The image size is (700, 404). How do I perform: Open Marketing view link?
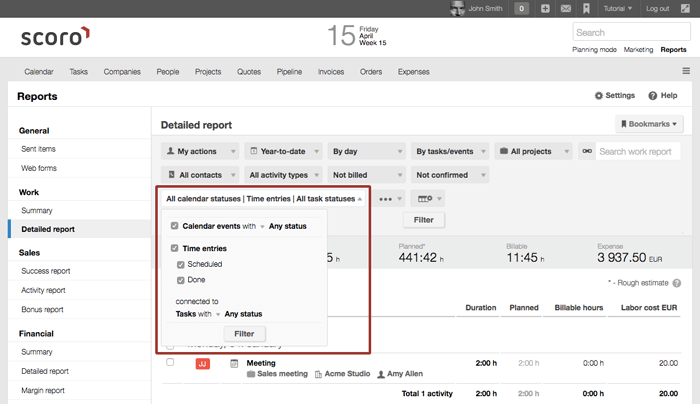[638, 50]
